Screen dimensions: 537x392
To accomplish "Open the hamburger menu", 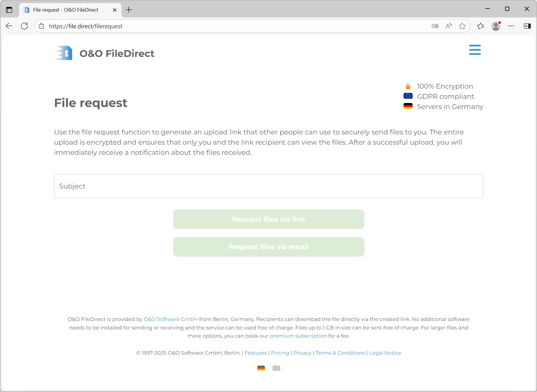I will 475,50.
